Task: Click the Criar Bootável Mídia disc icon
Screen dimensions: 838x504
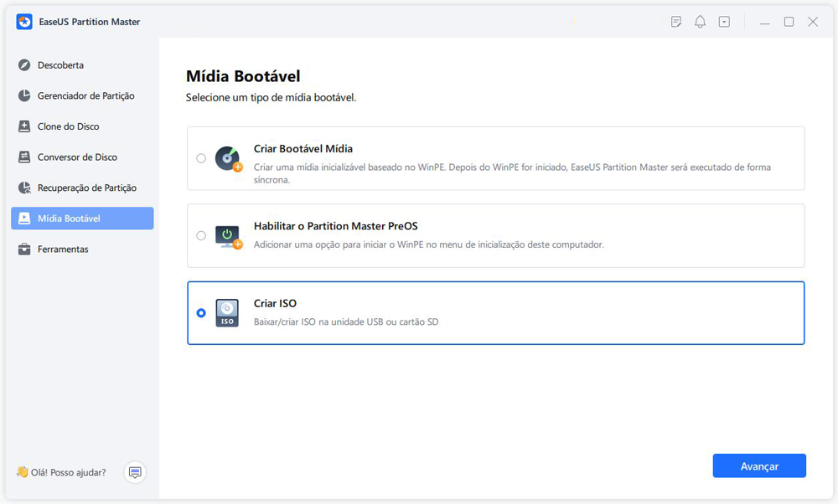Action: point(228,158)
